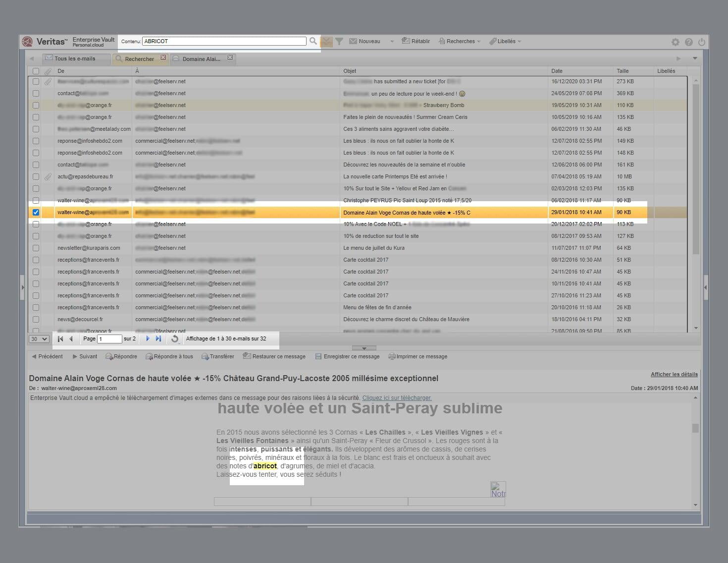Go to next page arrow in pager
This screenshot has width=728, height=563.
click(x=148, y=338)
